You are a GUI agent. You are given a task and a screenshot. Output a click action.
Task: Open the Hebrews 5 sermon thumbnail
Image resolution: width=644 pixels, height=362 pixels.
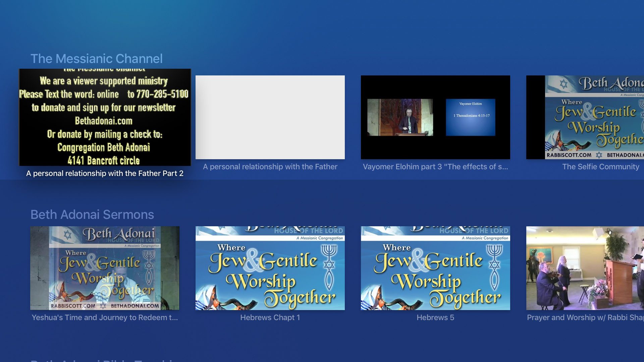click(x=435, y=268)
